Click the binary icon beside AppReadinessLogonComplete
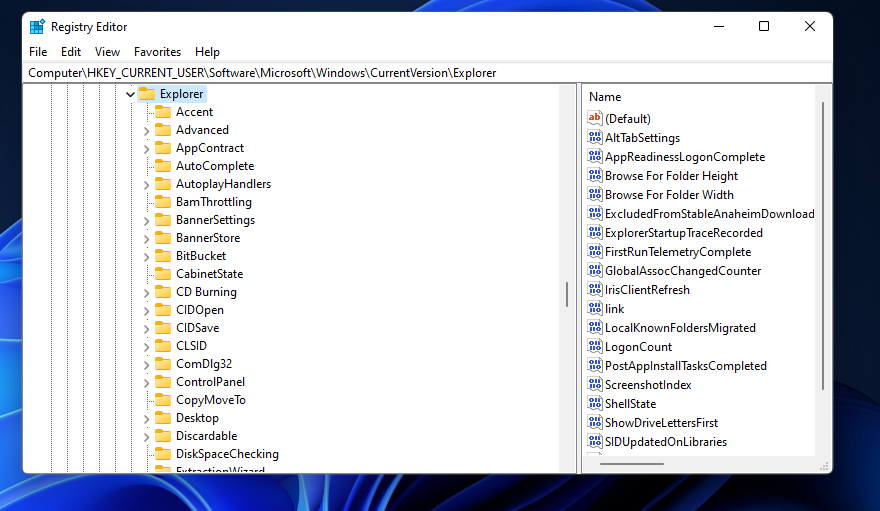Image resolution: width=880 pixels, height=511 pixels. pos(595,156)
